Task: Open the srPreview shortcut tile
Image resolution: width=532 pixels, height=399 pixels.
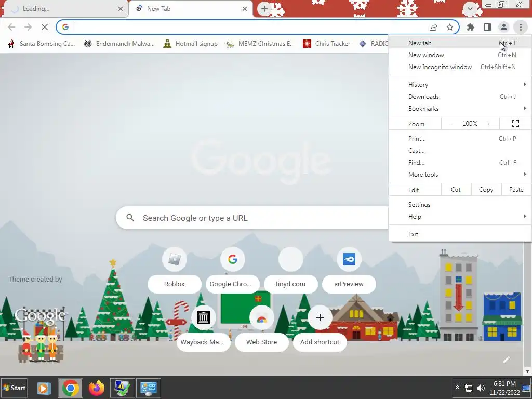Action: [x=349, y=270]
